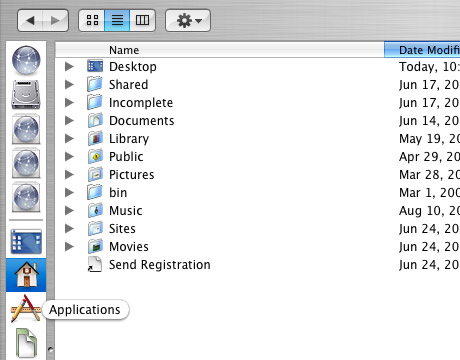Click the Mar 1 date for bin

click(x=429, y=192)
